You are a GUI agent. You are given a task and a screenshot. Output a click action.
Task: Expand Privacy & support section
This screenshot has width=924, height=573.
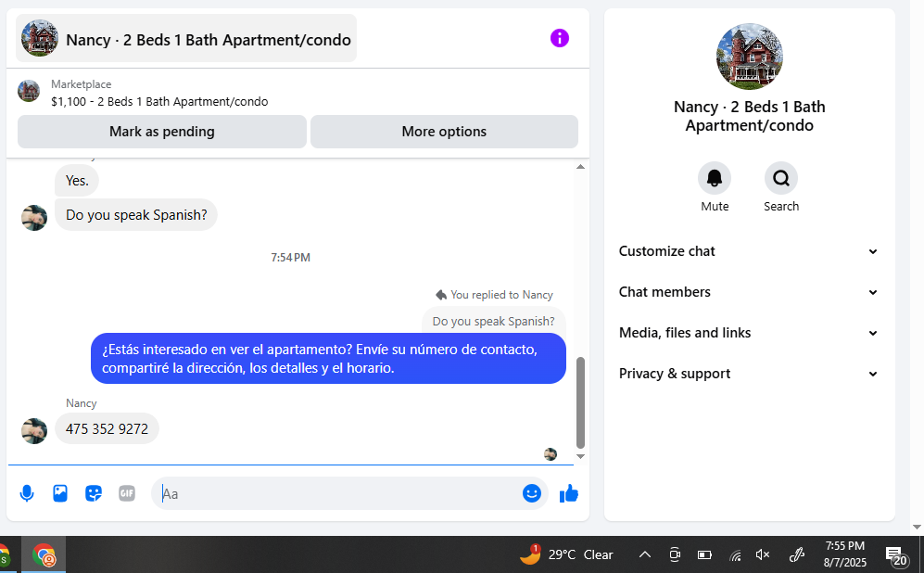point(749,374)
